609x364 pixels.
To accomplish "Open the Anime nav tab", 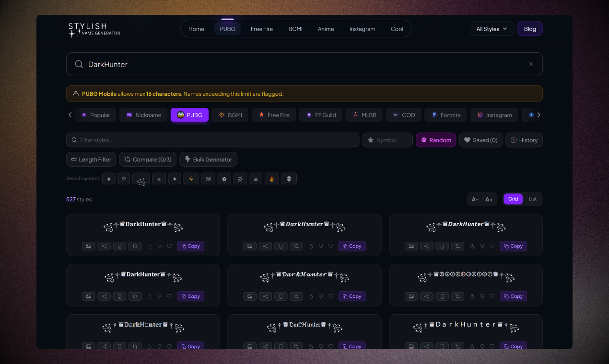I will click(326, 29).
